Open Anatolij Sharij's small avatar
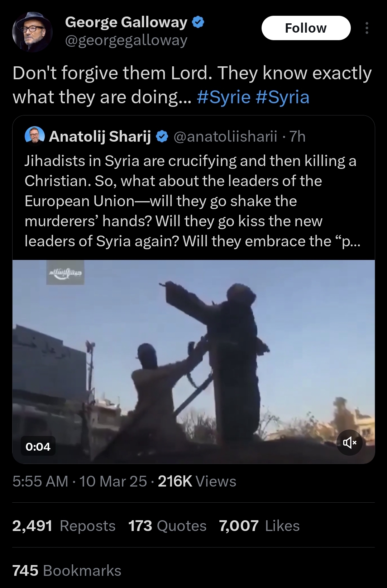387x588 pixels. pyautogui.click(x=35, y=136)
